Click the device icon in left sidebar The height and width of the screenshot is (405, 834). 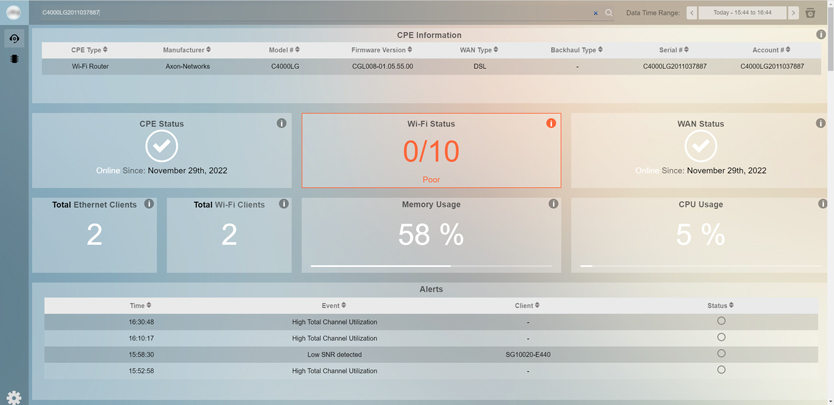[14, 59]
